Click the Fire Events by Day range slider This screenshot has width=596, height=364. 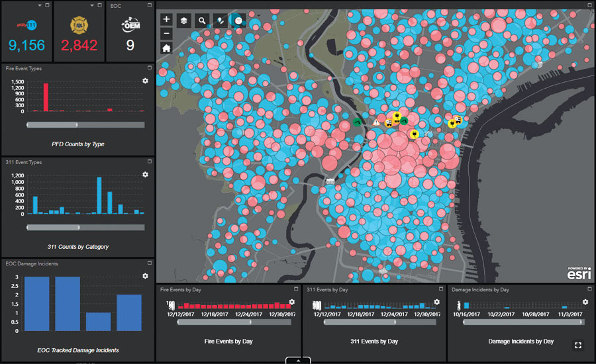pos(234,322)
